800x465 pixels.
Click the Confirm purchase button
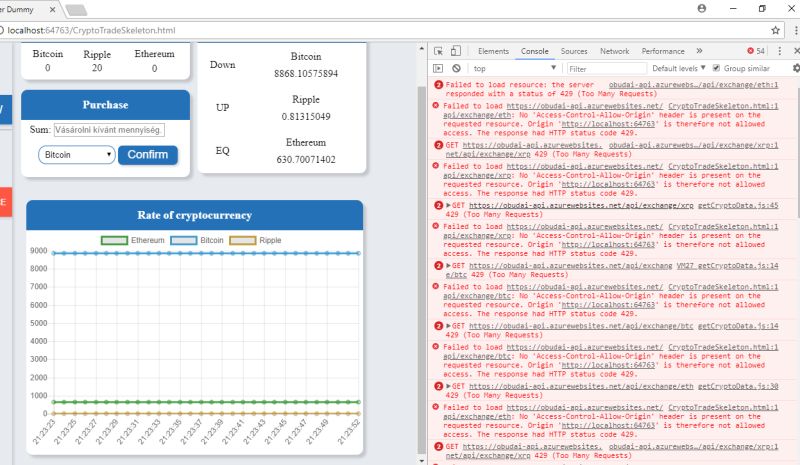148,155
